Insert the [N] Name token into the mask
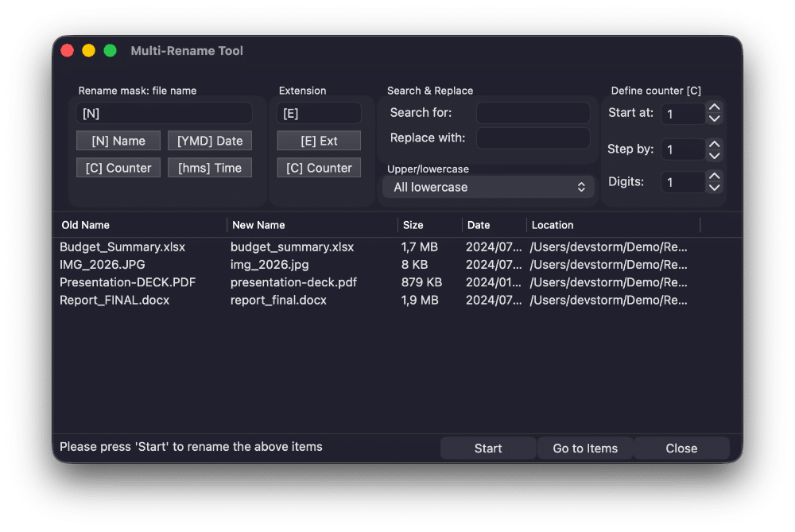This screenshot has width=795, height=532. pyautogui.click(x=118, y=140)
